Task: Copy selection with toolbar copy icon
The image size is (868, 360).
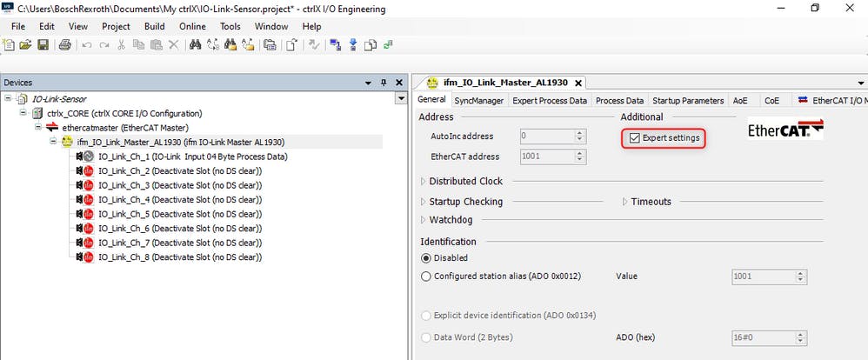Action: (138, 45)
